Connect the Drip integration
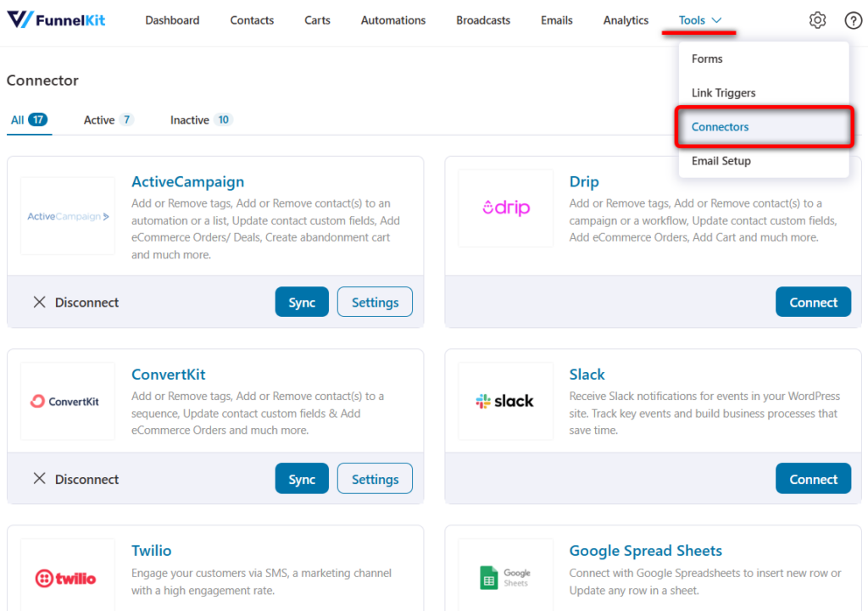The height and width of the screenshot is (611, 868). coord(813,301)
